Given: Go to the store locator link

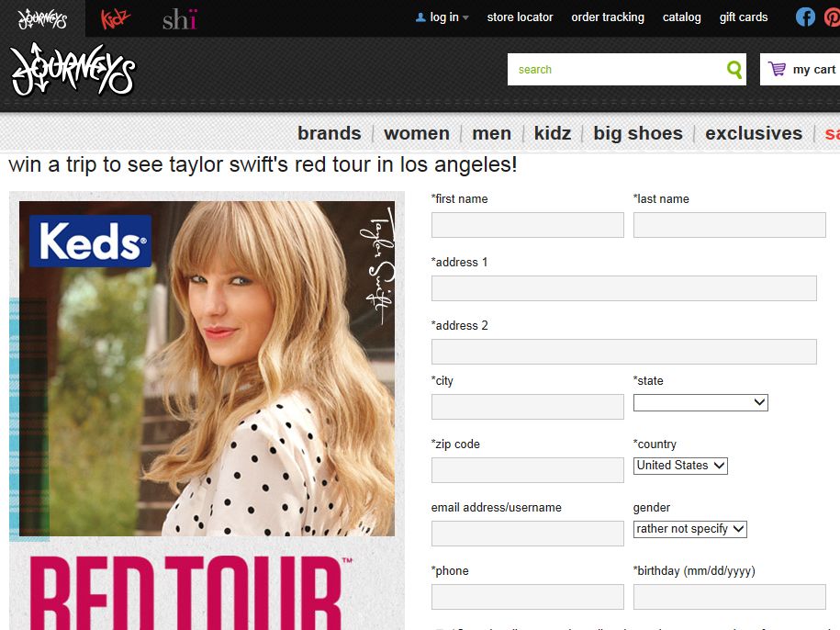Looking at the screenshot, I should tap(520, 17).
